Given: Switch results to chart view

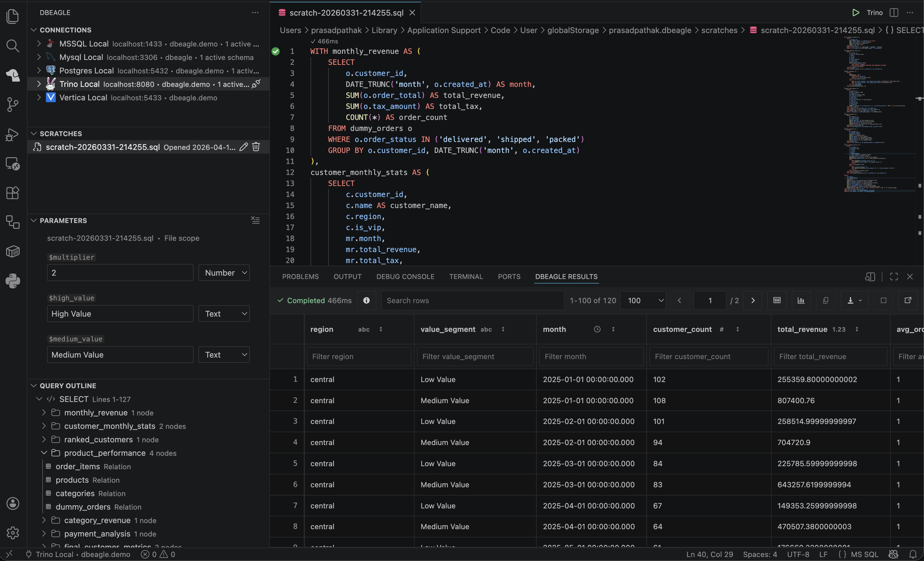Looking at the screenshot, I should pyautogui.click(x=801, y=300).
